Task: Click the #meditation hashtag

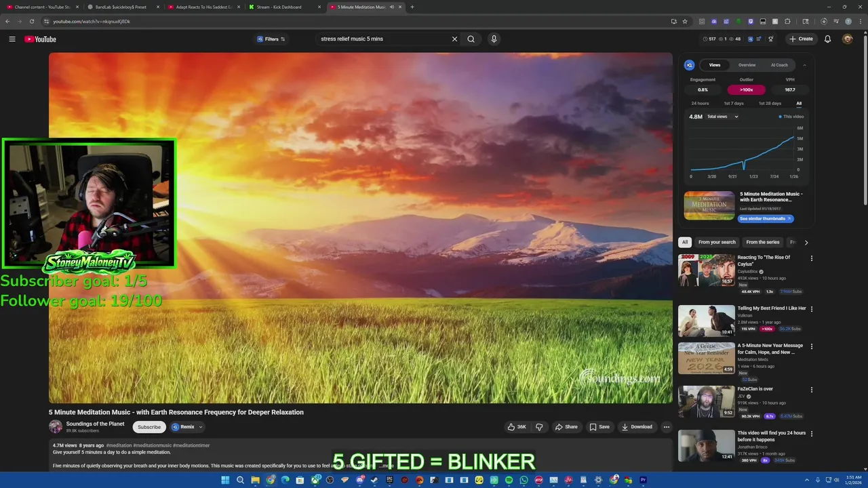Action: 119,445
